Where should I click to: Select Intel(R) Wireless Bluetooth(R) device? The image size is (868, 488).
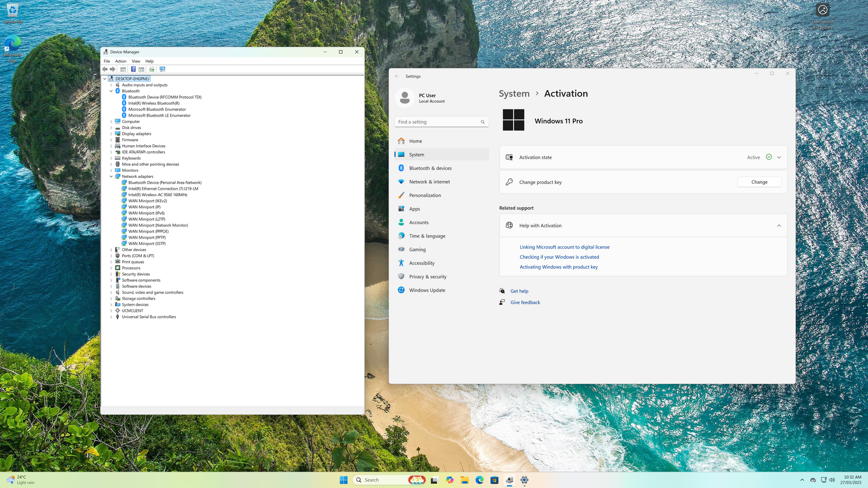tap(154, 103)
